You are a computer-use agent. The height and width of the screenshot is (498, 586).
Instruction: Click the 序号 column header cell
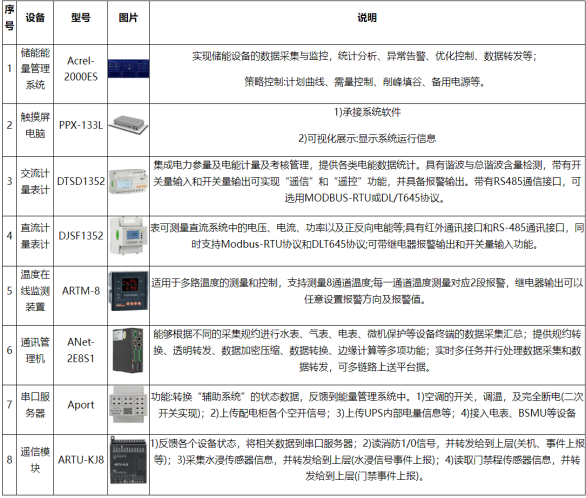(x=9, y=18)
